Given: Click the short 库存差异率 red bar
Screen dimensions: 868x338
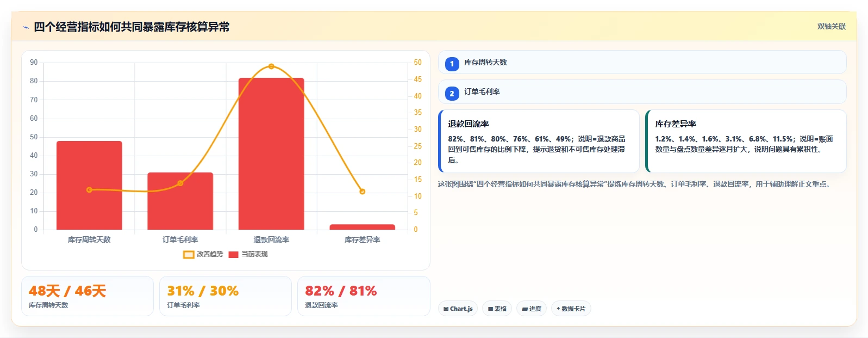Looking at the screenshot, I should (363, 227).
